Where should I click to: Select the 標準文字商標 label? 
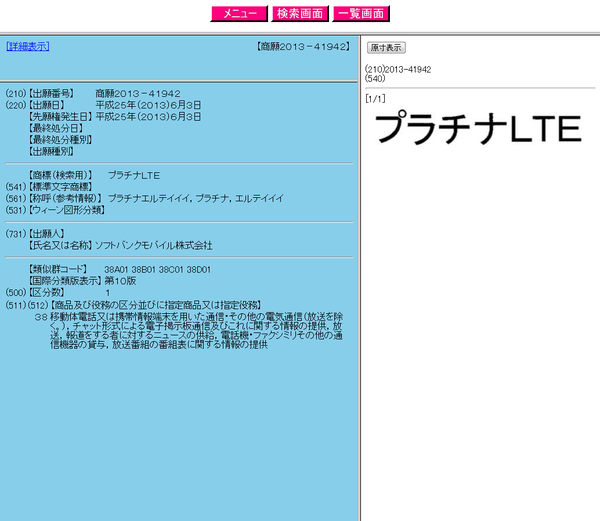(x=60, y=187)
